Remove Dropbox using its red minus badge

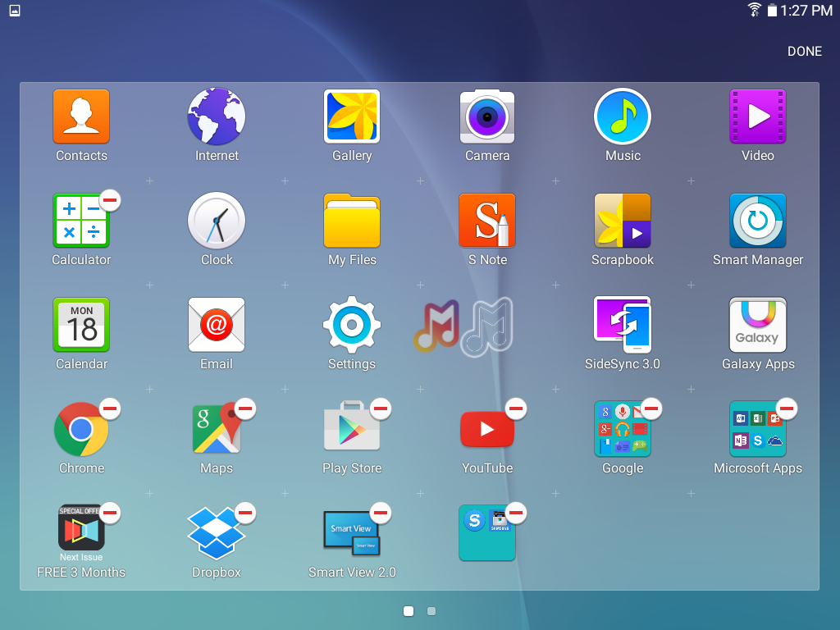pos(245,513)
